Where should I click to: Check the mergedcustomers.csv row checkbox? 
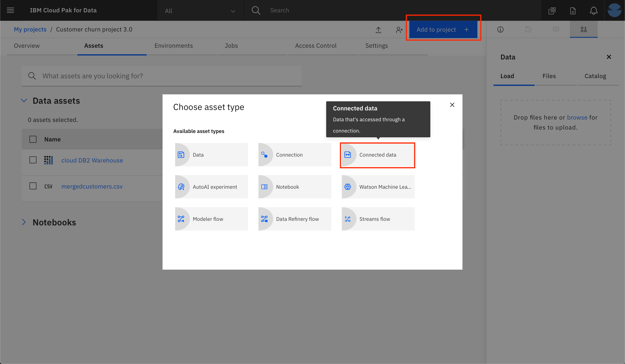pyautogui.click(x=33, y=186)
